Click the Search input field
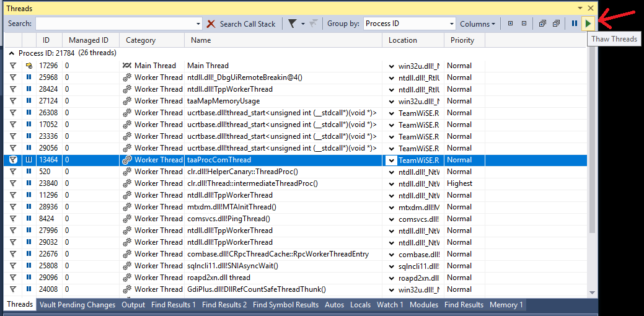The image size is (644, 316). (x=115, y=24)
